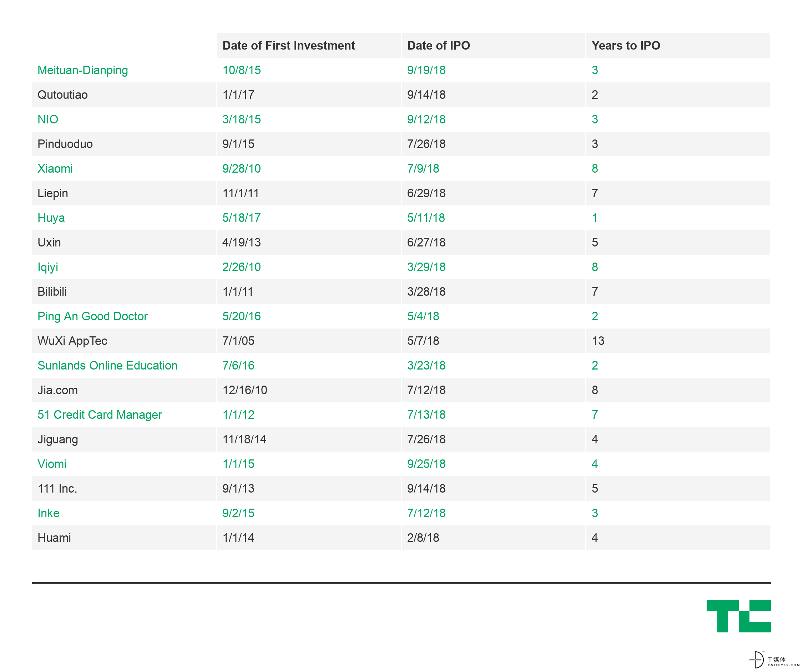Select the '1' years value for Huya
The image size is (803, 672).
click(595, 218)
